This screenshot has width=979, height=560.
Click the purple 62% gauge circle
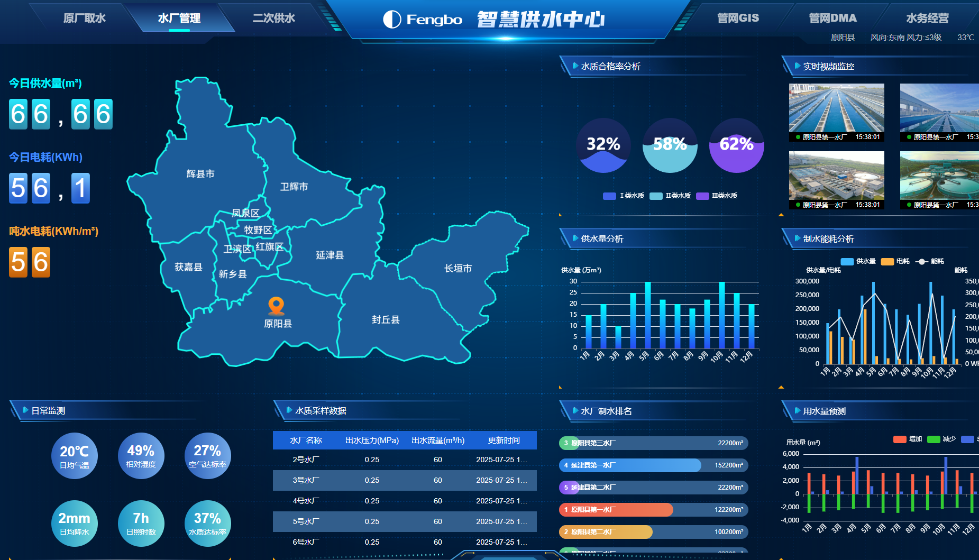pyautogui.click(x=736, y=145)
